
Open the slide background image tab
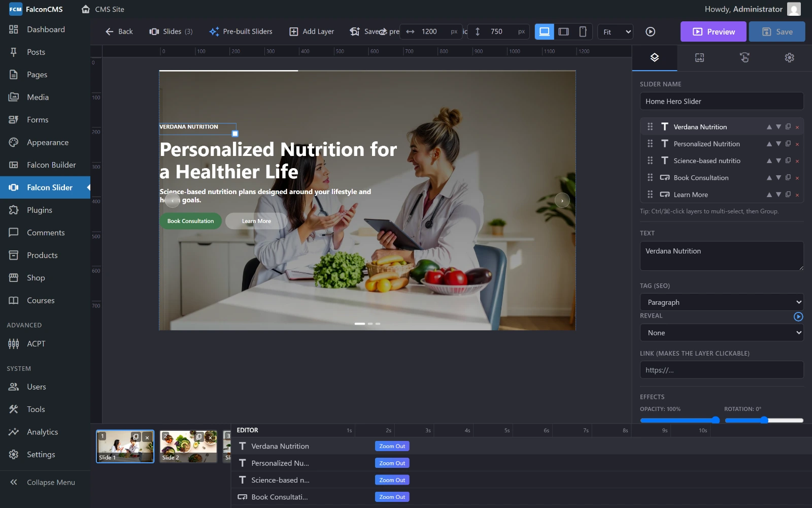[x=699, y=57]
